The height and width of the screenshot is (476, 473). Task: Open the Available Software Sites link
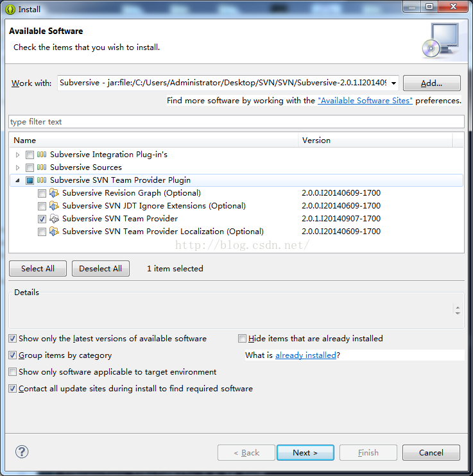pyautogui.click(x=365, y=101)
